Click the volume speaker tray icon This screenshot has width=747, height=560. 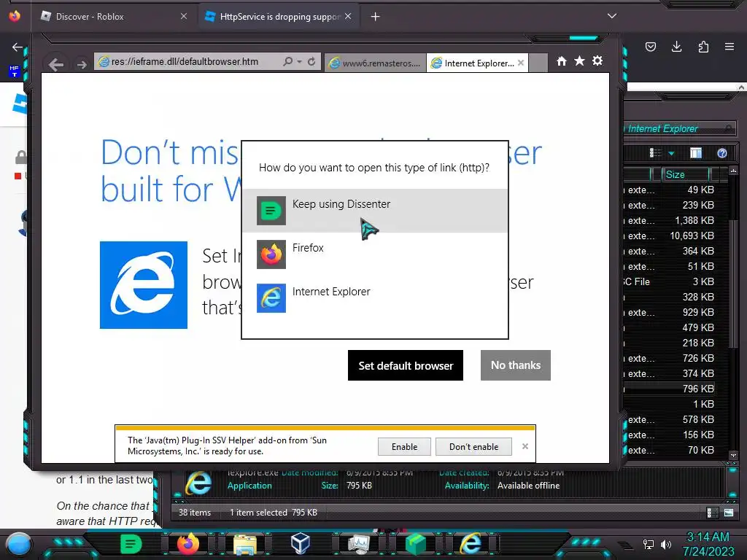coord(665,544)
